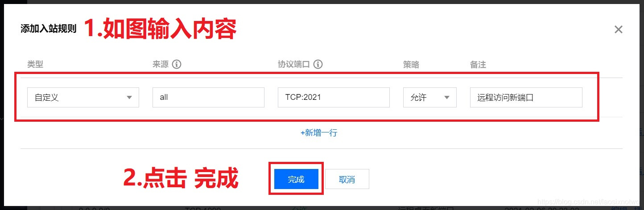Confirm the rule with the 完成 button
The width and height of the screenshot is (644, 210).
pyautogui.click(x=296, y=179)
